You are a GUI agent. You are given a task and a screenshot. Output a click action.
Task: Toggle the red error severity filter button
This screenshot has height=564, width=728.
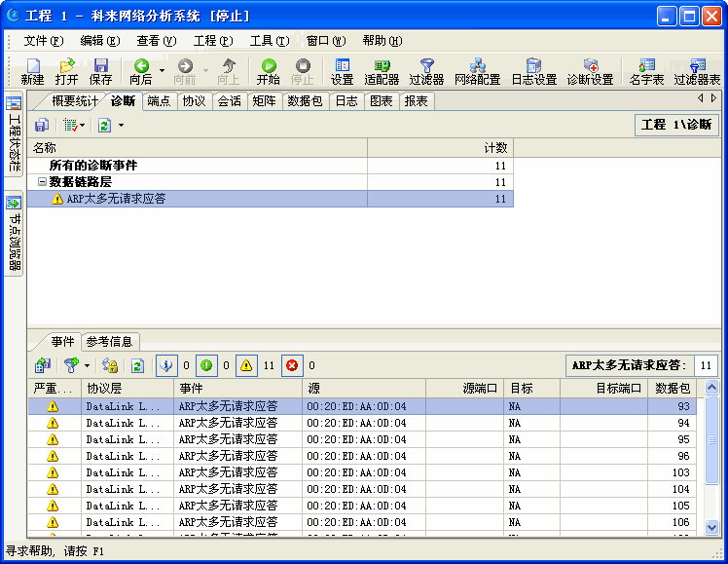tap(292, 365)
